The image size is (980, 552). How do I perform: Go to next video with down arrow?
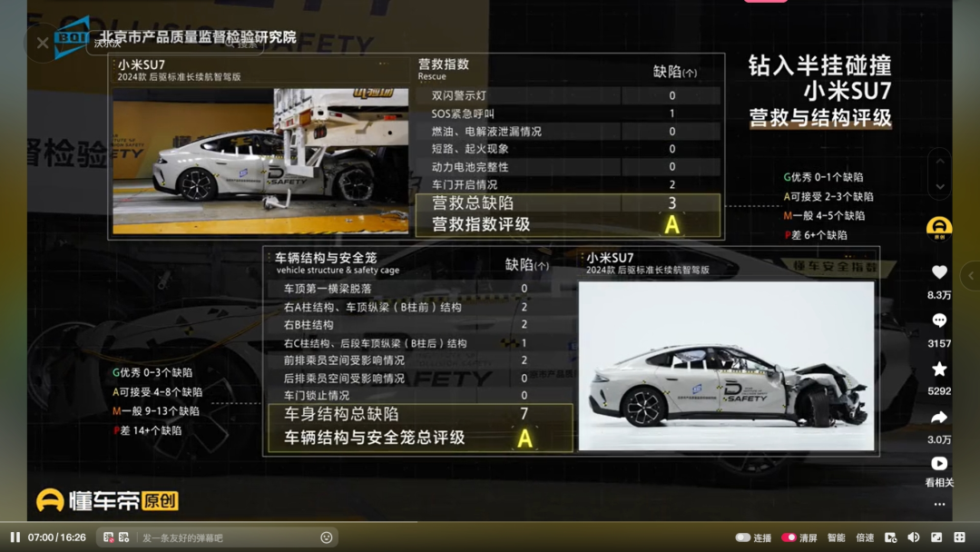click(940, 186)
